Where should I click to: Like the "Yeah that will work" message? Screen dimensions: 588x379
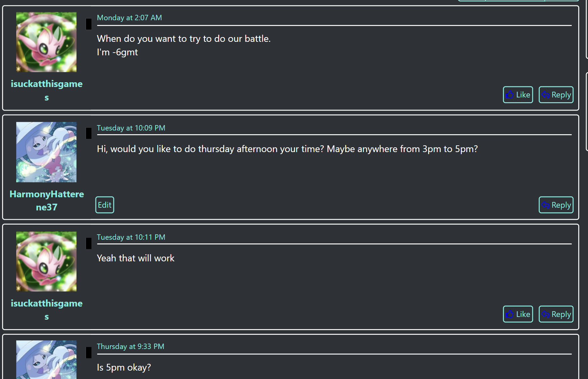point(518,314)
